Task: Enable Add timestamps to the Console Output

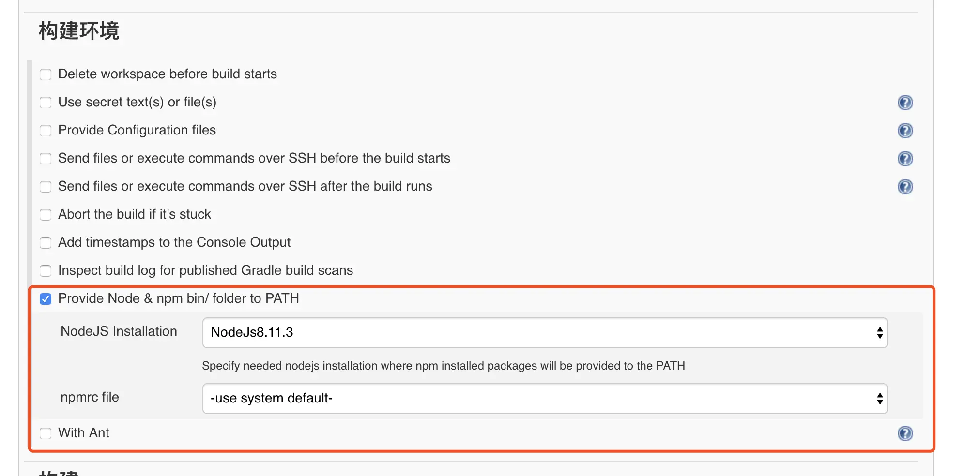Action: point(46,243)
